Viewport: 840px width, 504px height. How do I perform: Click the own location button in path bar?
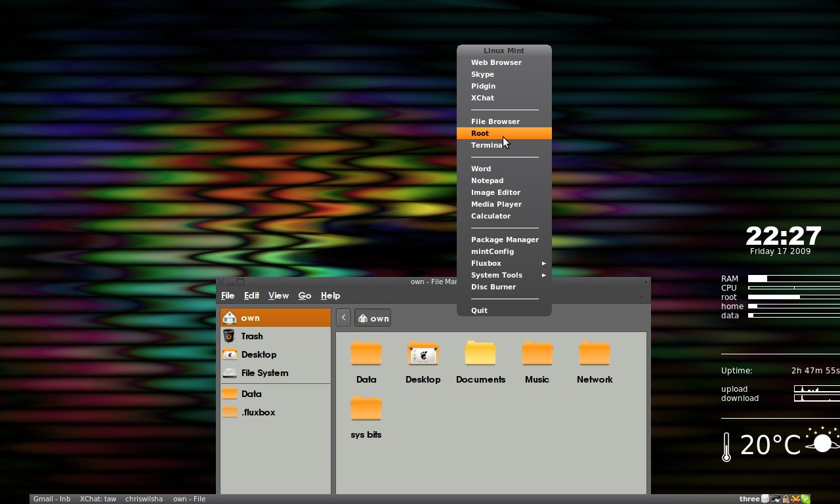click(x=373, y=318)
